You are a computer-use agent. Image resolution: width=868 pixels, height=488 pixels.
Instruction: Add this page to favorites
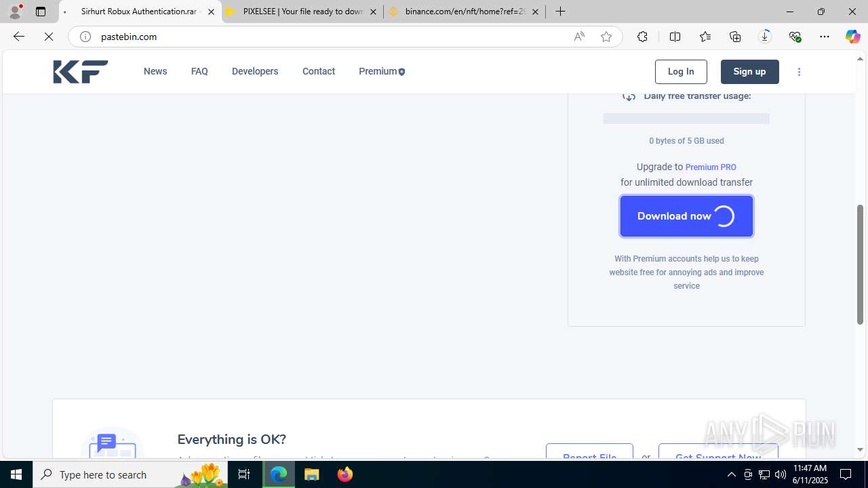pyautogui.click(x=606, y=37)
